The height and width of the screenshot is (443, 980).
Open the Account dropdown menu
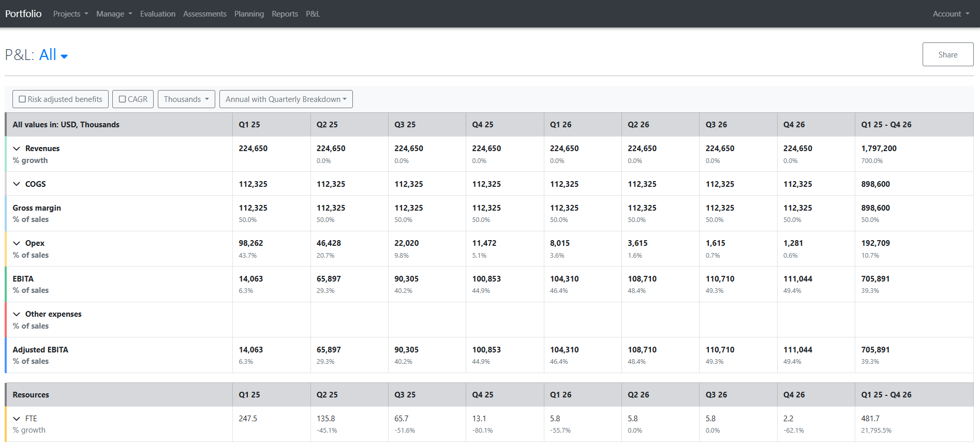click(x=951, y=14)
